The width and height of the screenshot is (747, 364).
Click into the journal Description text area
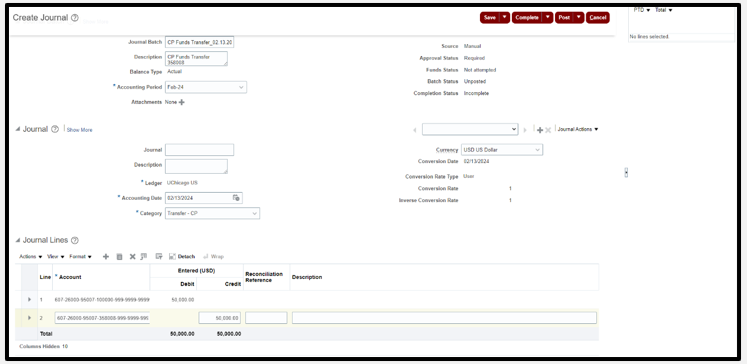click(x=196, y=166)
